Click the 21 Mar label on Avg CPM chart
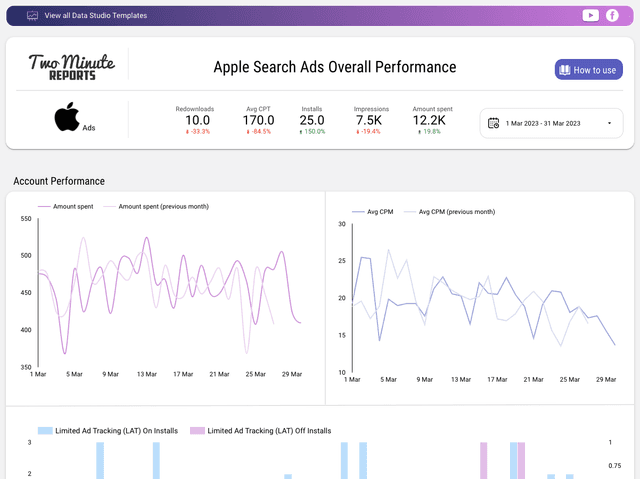The image size is (640, 479). pos(533,379)
